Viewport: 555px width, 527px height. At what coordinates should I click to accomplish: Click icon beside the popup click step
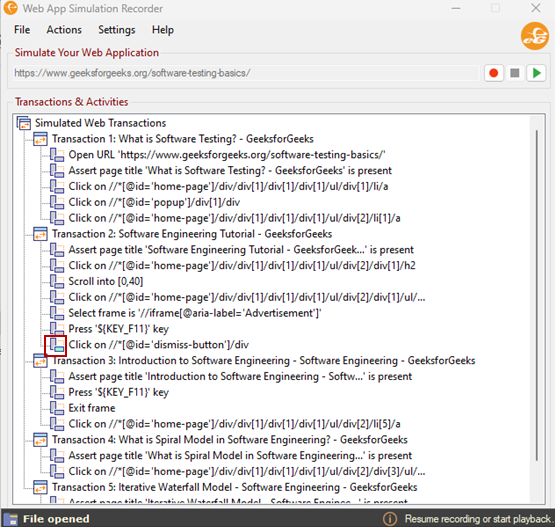click(57, 202)
